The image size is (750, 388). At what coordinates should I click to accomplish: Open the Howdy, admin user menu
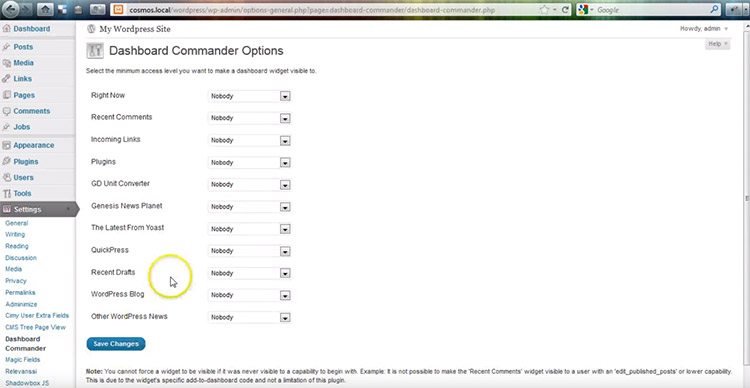(x=704, y=29)
